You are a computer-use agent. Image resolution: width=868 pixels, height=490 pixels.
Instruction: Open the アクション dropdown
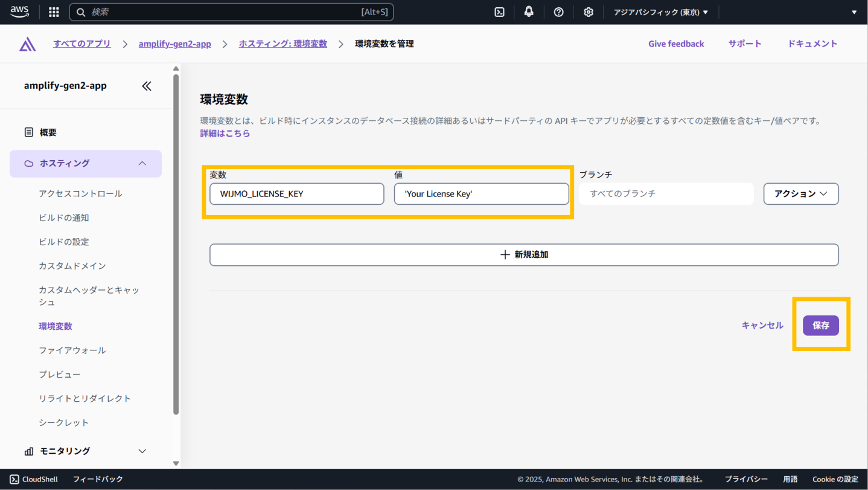pyautogui.click(x=801, y=194)
